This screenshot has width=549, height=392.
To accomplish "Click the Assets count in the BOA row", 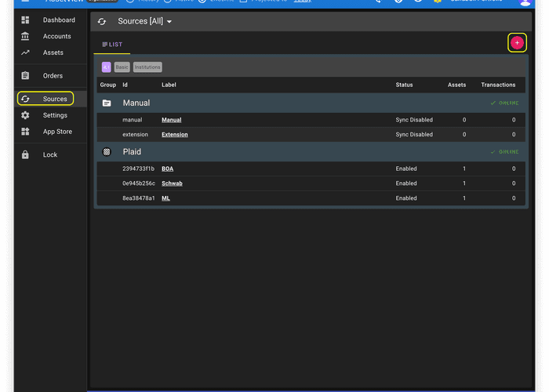I will coord(464,169).
